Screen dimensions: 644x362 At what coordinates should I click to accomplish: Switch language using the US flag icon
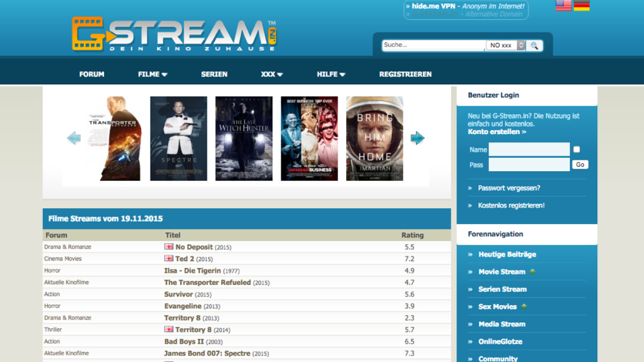point(563,5)
